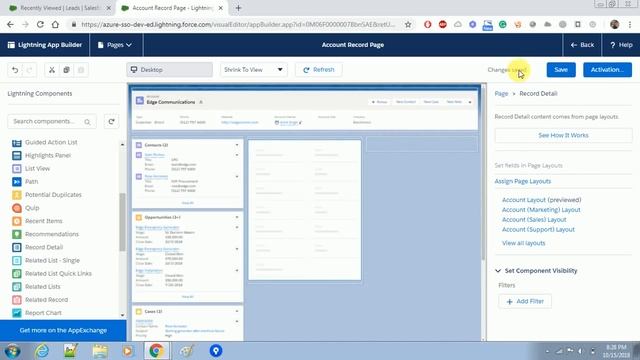Select the Path component icon

coord(17,182)
